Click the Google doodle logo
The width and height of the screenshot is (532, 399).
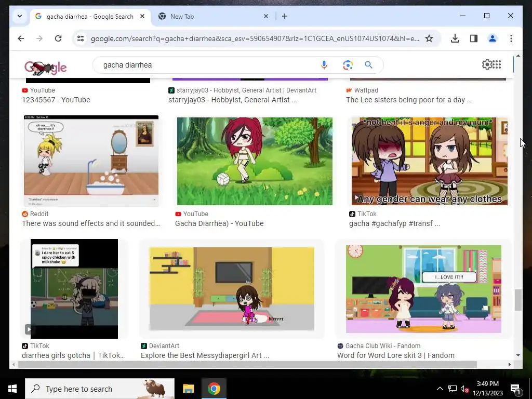click(x=46, y=68)
